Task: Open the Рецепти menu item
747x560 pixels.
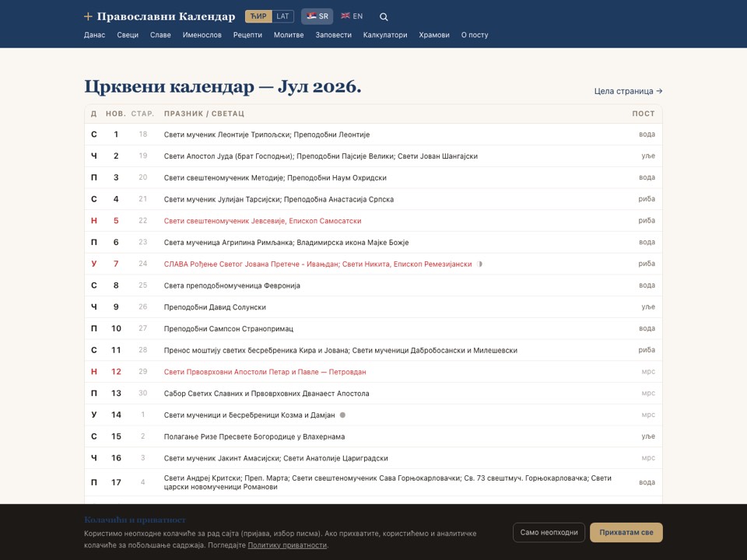Action: pyautogui.click(x=247, y=35)
